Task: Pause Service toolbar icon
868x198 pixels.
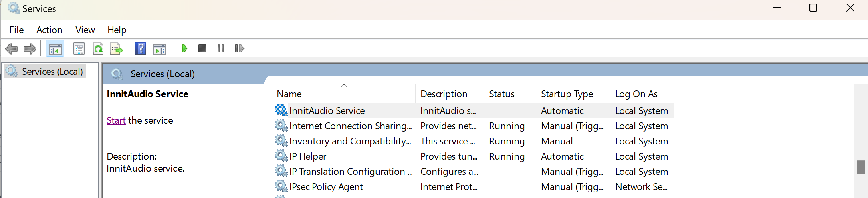Action: click(221, 49)
